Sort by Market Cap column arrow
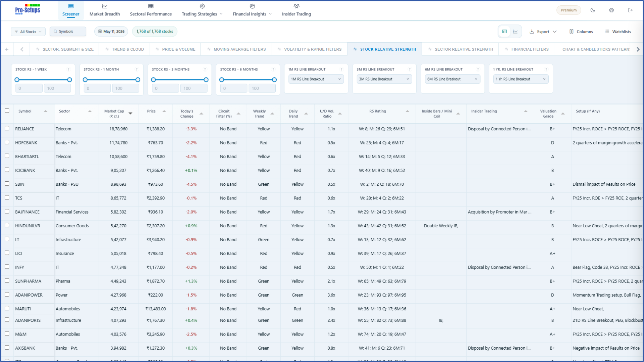644x362 pixels. pos(130,114)
